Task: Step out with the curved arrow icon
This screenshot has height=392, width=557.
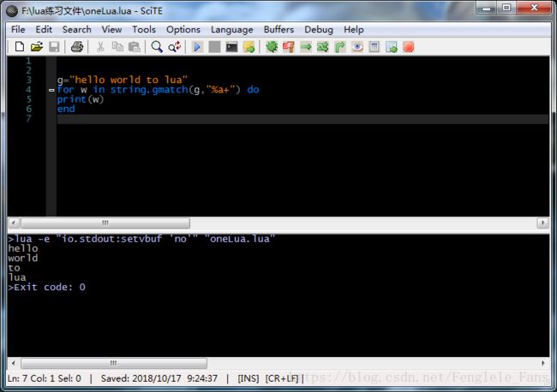Action: (x=340, y=47)
